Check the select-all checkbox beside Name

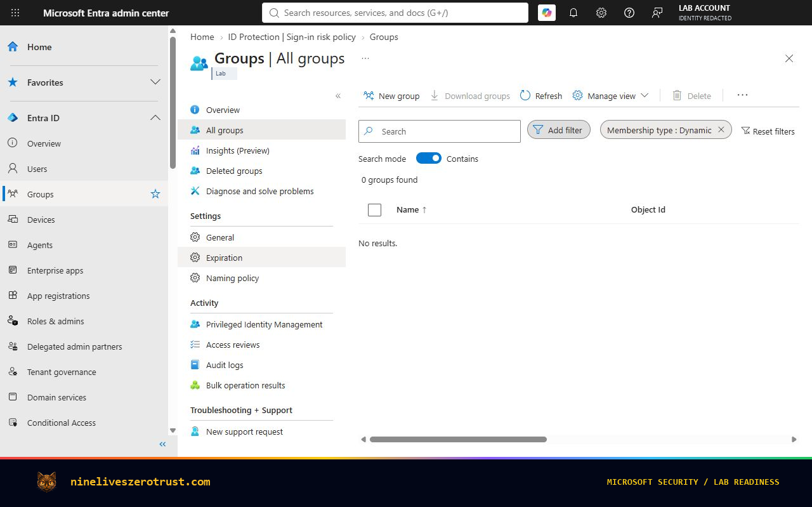(x=374, y=209)
